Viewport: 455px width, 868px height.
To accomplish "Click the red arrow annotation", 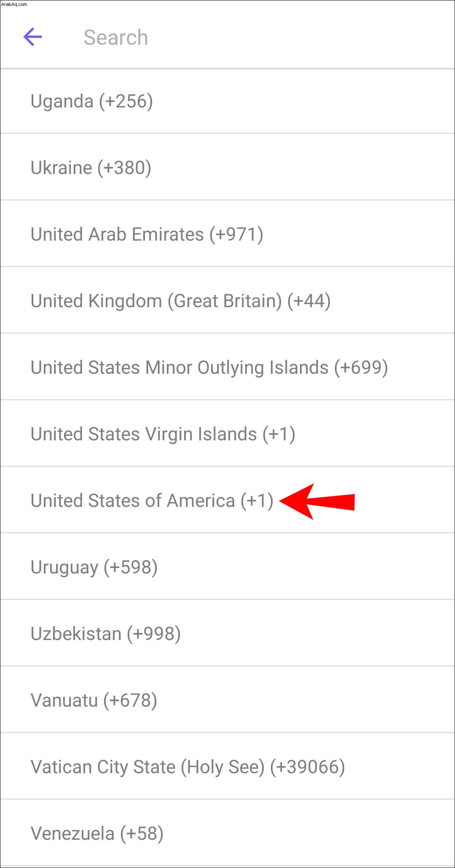I will pos(317,501).
